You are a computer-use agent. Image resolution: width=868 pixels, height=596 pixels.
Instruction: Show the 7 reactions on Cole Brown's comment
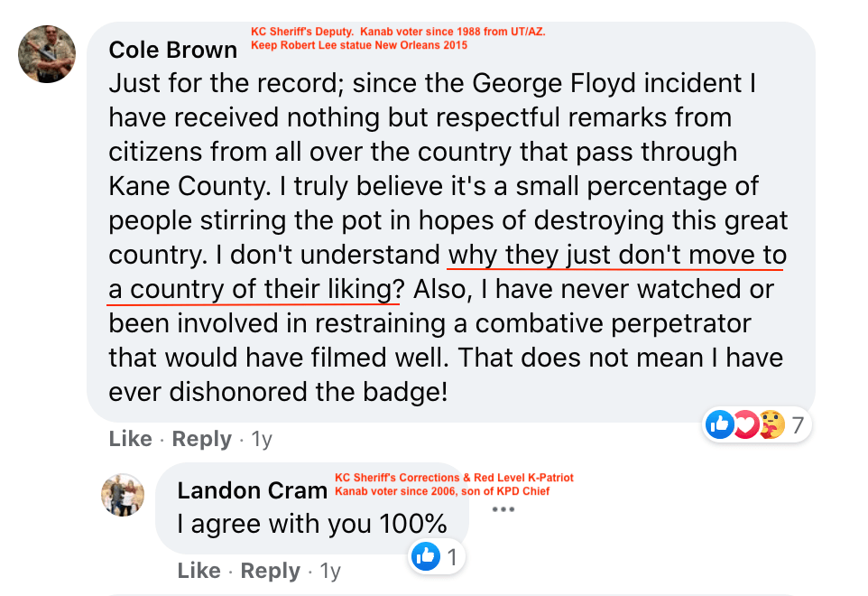tap(797, 424)
